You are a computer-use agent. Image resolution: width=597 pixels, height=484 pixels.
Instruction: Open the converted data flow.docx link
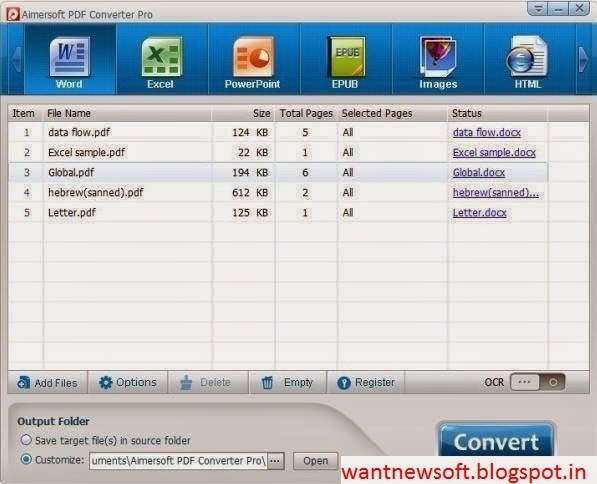[487, 132]
